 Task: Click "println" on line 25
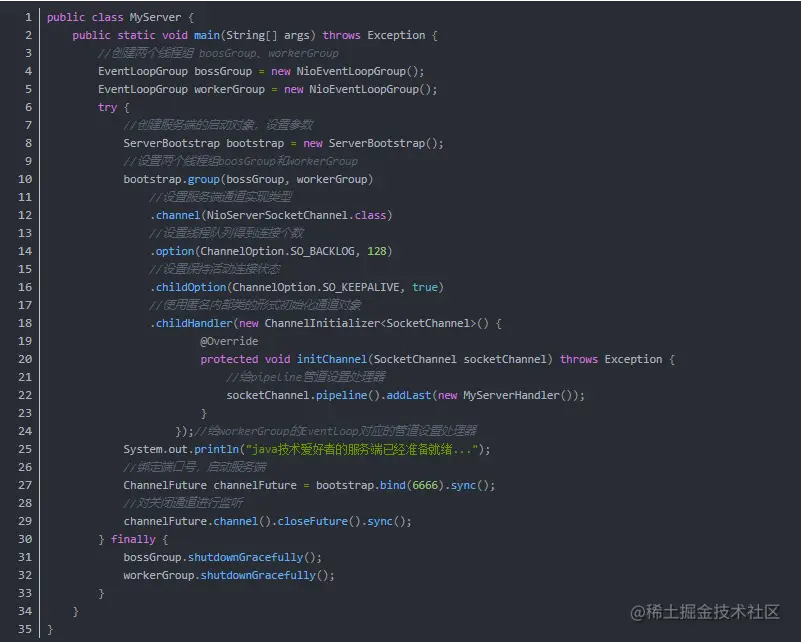pyautogui.click(x=217, y=449)
